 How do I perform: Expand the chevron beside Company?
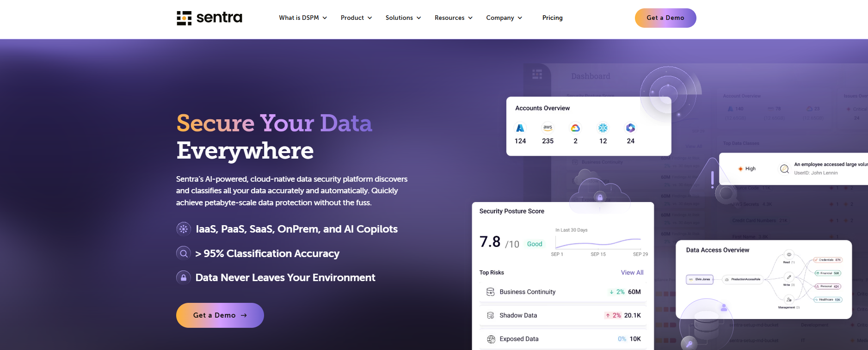coord(520,18)
